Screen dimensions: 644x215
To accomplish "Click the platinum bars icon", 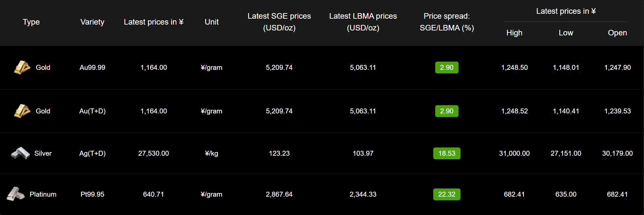I will point(16,194).
